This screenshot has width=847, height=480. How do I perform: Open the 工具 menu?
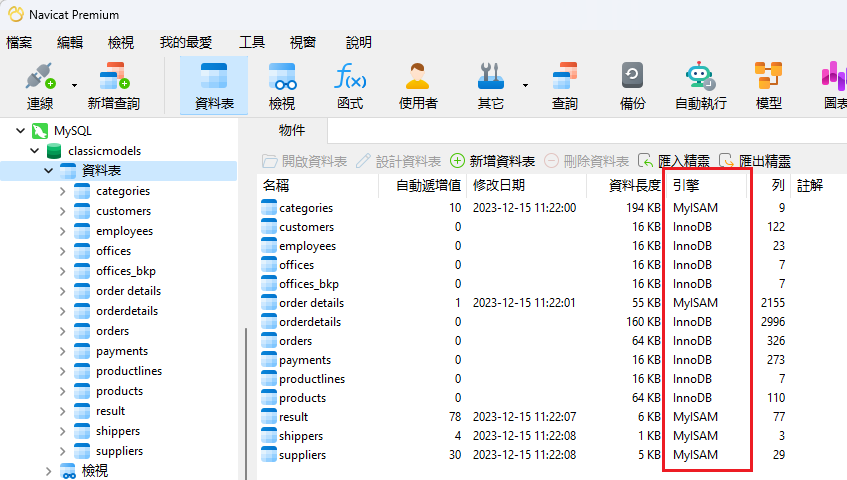[x=252, y=42]
